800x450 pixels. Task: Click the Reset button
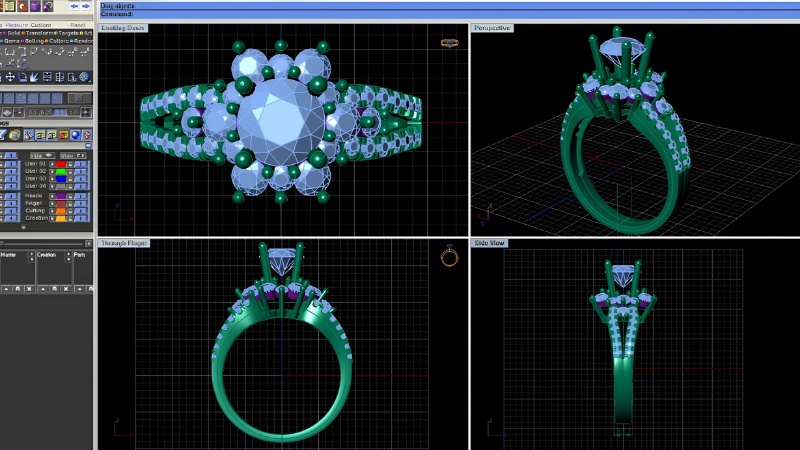coord(78,25)
